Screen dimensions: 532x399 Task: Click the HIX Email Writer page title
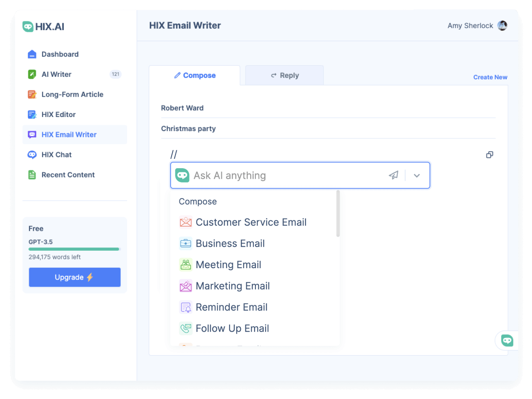tap(185, 26)
